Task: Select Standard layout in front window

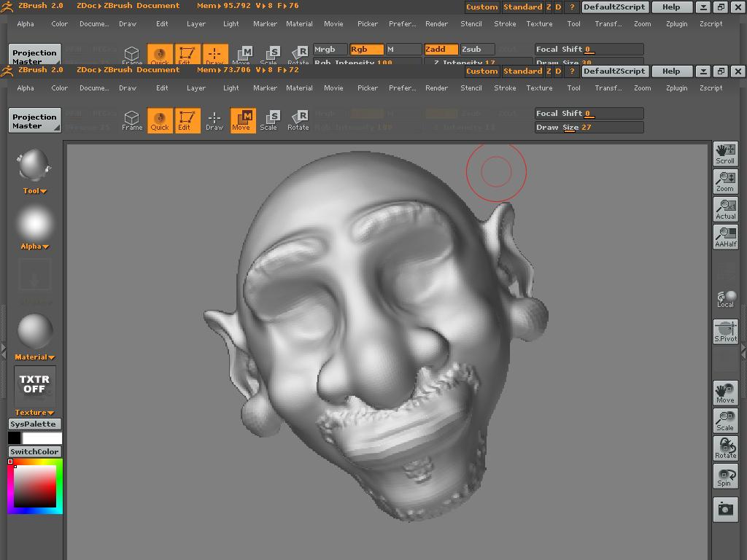Action: coord(522,71)
